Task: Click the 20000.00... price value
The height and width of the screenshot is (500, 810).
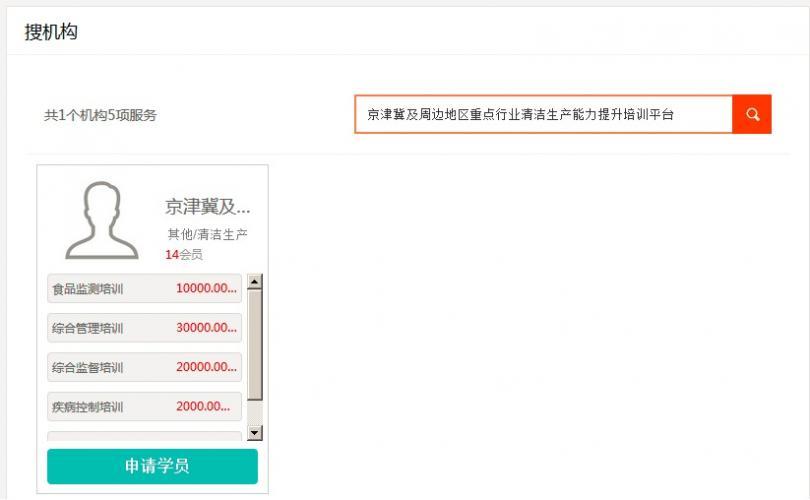Action: pyautogui.click(x=206, y=367)
